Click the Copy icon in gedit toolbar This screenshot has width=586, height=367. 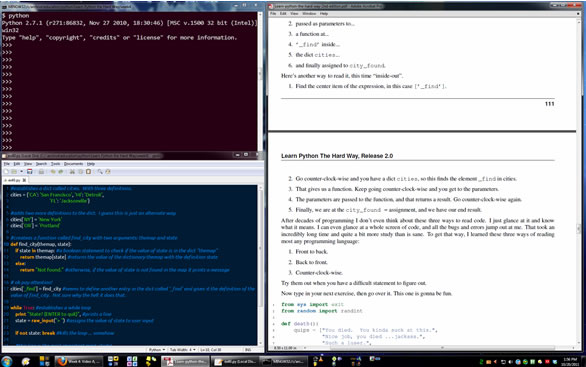point(80,172)
